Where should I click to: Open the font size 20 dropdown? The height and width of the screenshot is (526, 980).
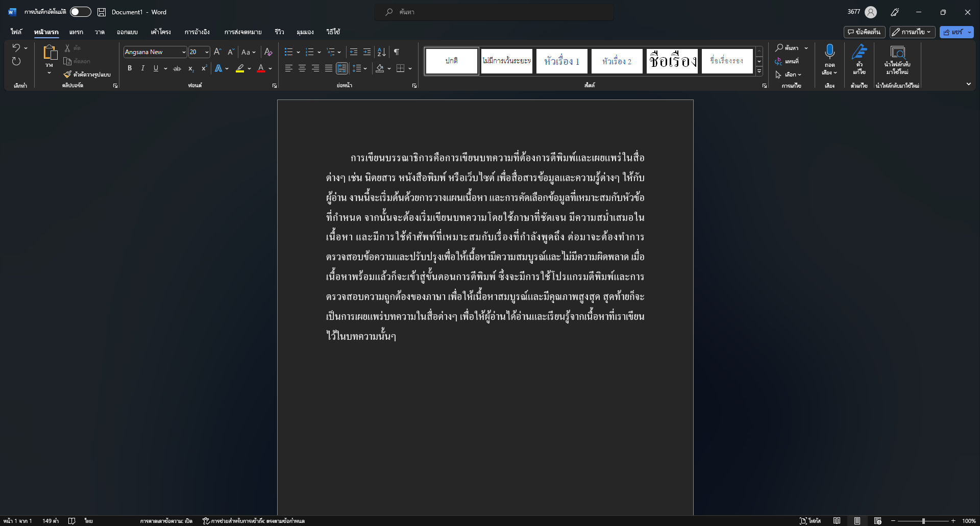point(207,52)
